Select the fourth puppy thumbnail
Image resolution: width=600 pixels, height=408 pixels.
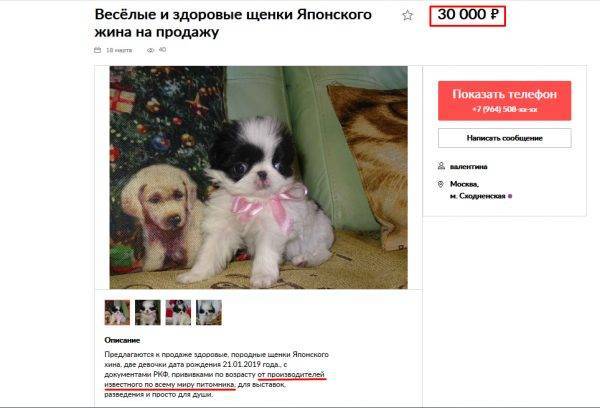click(x=209, y=313)
